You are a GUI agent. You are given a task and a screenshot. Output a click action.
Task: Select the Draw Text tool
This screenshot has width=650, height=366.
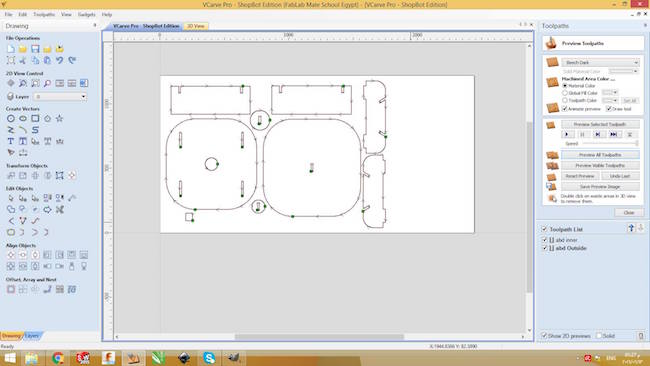pyautogui.click(x=11, y=141)
